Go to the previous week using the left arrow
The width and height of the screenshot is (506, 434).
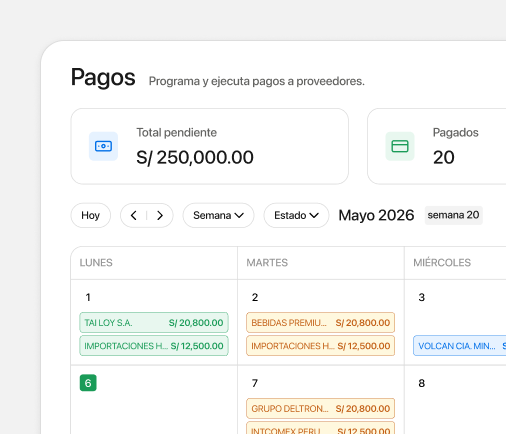[x=134, y=215]
